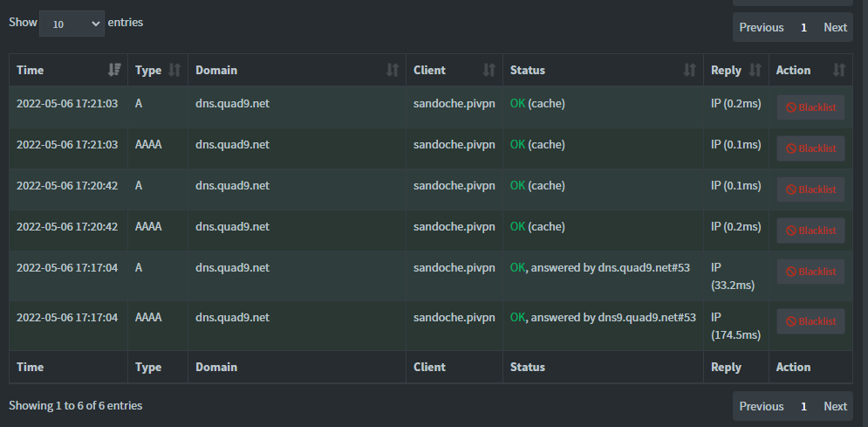Click the Status header label at top
The image size is (868, 427).
(527, 71)
